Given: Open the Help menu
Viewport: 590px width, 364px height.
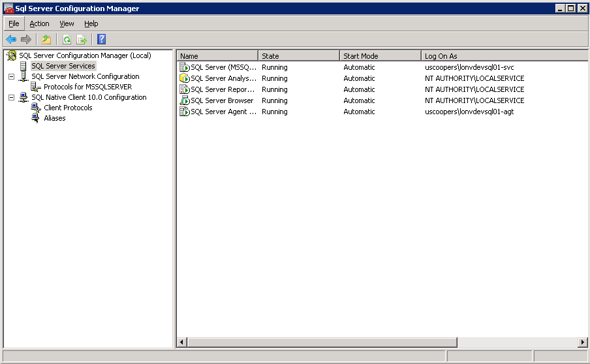Looking at the screenshot, I should (91, 23).
